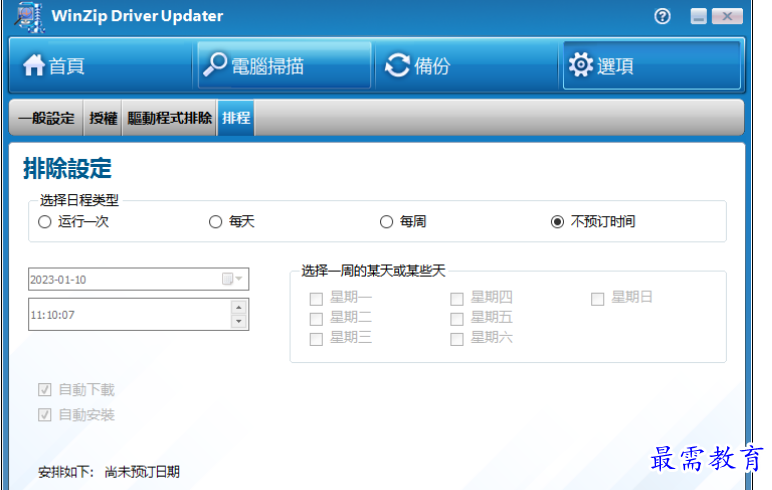This screenshot has height=490, width=772.
Task: Click the 安排如下 label
Action: tap(66, 472)
